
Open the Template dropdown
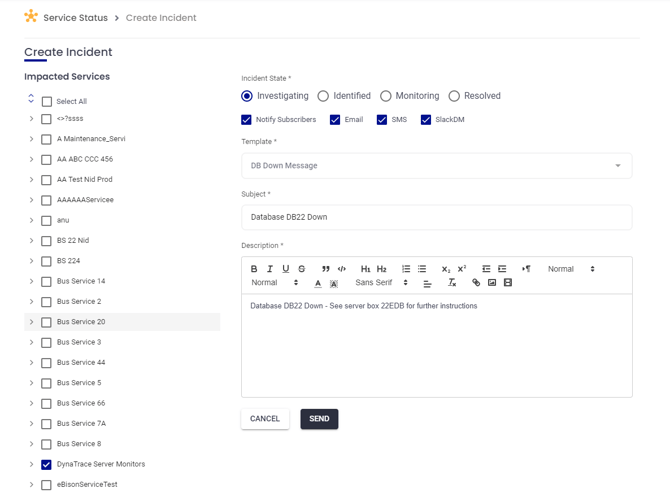click(x=436, y=166)
